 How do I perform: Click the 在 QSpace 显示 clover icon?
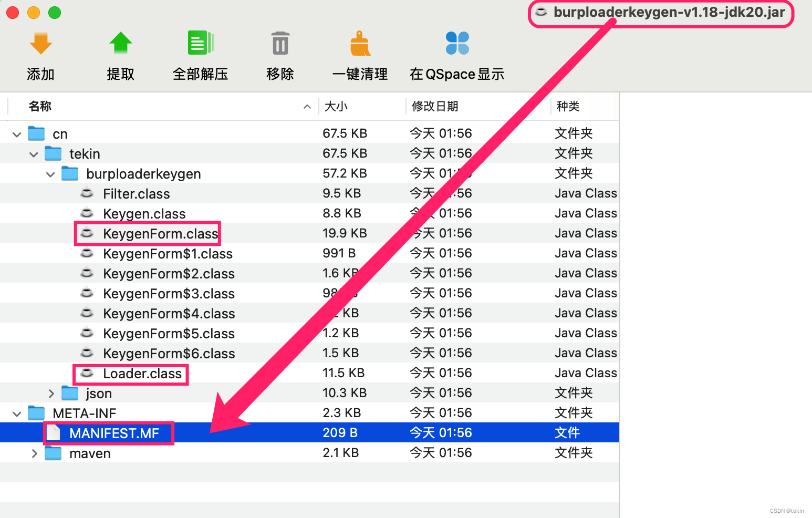click(457, 43)
